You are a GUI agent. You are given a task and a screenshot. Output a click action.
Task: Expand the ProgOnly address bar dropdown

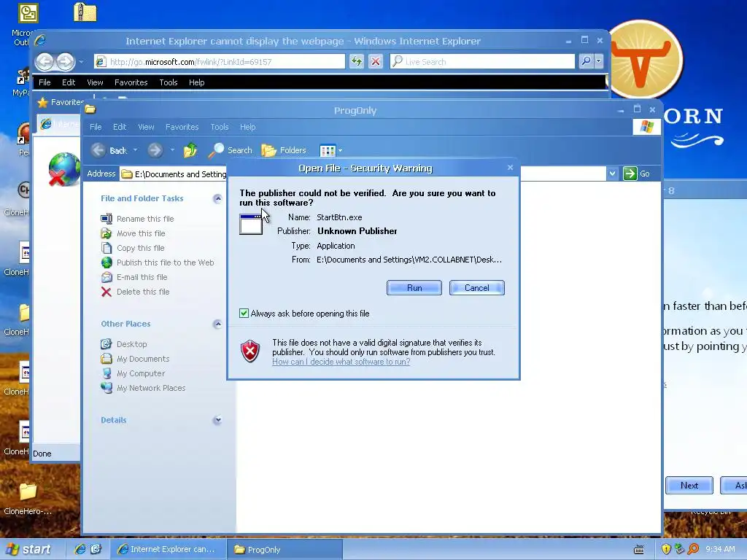(x=612, y=174)
